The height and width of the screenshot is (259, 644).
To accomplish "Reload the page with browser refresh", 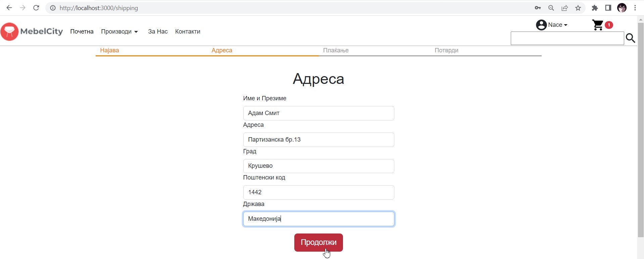I will (36, 8).
